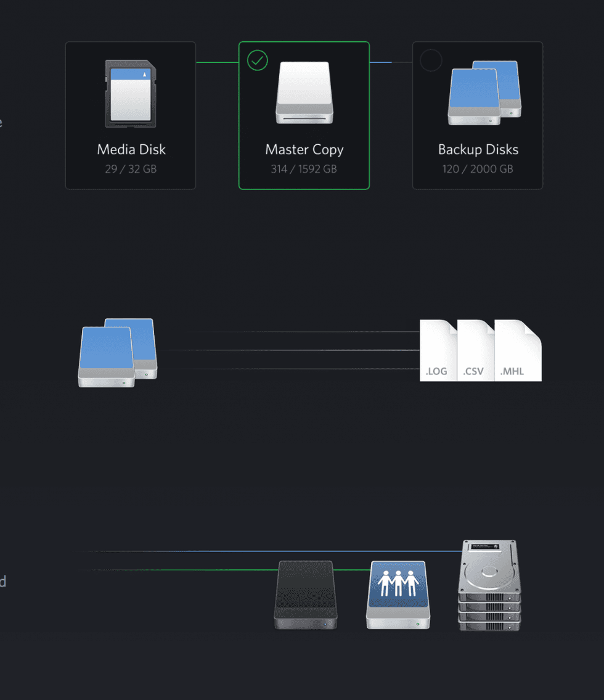Open the .CSV file icon

coord(476,350)
